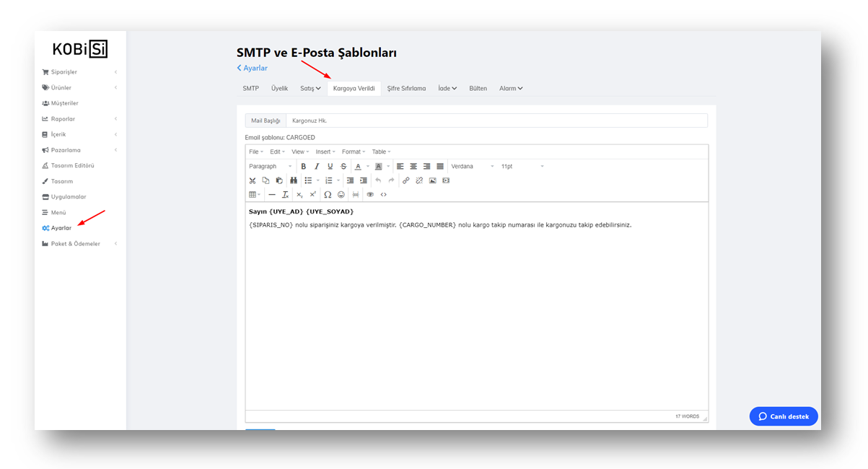Screen dimensions: 868x469
Task: Align text left
Action: click(400, 166)
